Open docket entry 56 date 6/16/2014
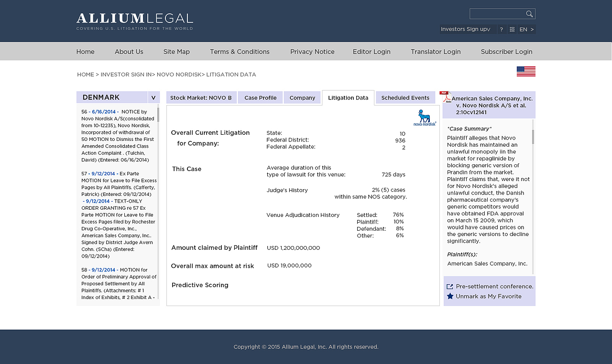The image size is (612, 364). click(104, 112)
